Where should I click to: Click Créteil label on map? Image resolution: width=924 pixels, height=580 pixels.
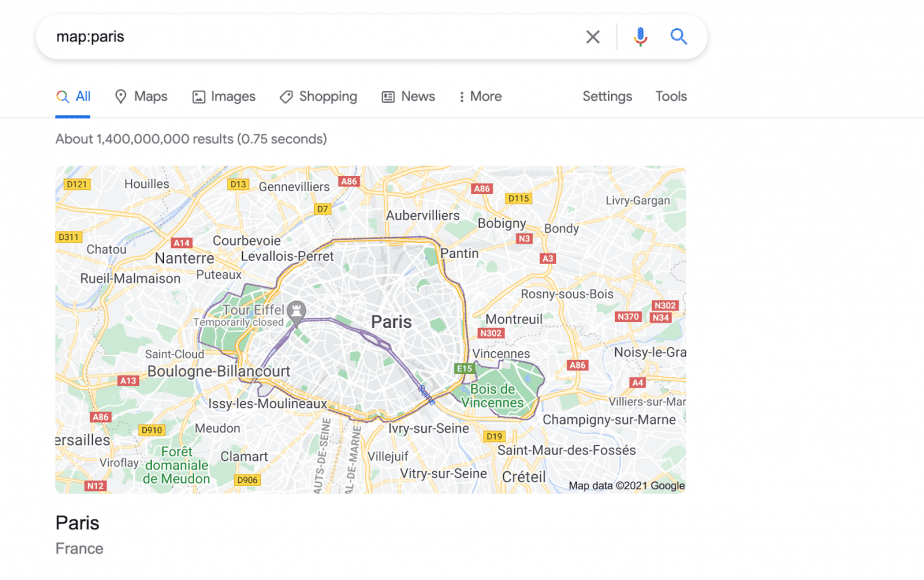(x=524, y=477)
